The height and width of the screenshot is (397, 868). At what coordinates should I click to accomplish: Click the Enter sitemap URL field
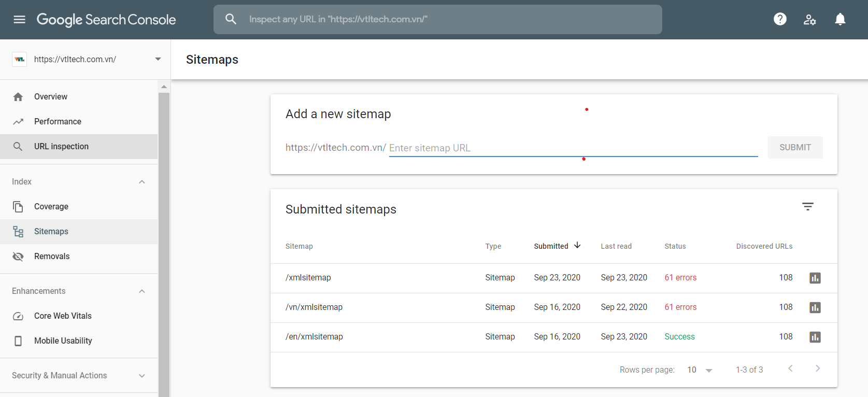573,148
